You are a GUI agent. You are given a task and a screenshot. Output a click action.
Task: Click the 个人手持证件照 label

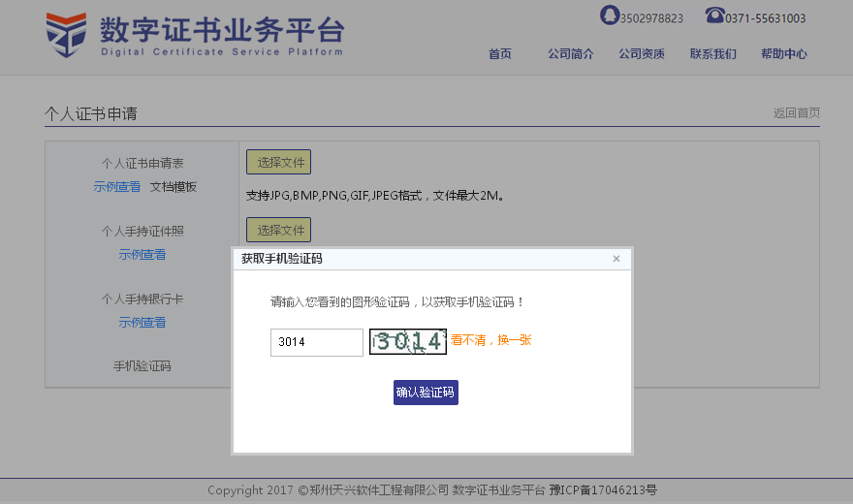[142, 231]
